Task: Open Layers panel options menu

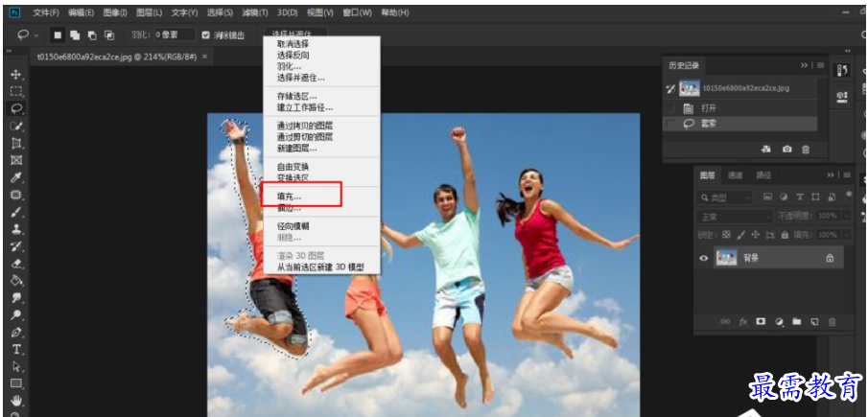Action: pyautogui.click(x=847, y=174)
